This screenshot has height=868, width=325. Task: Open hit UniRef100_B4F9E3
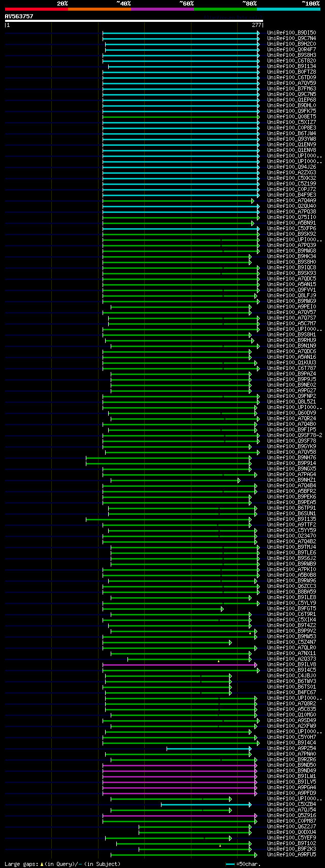[291, 195]
